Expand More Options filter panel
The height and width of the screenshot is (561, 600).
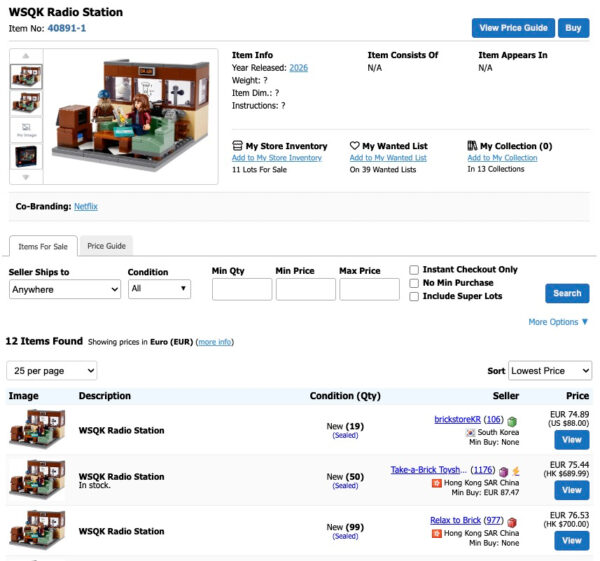(x=558, y=322)
